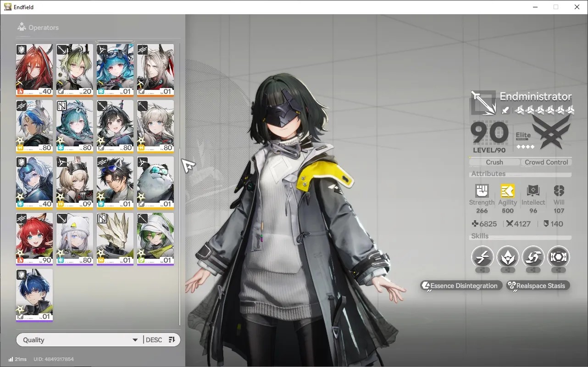The height and width of the screenshot is (367, 588).
Task: Choose blue-haired red-eyed operator at level 01
Action: click(x=115, y=70)
